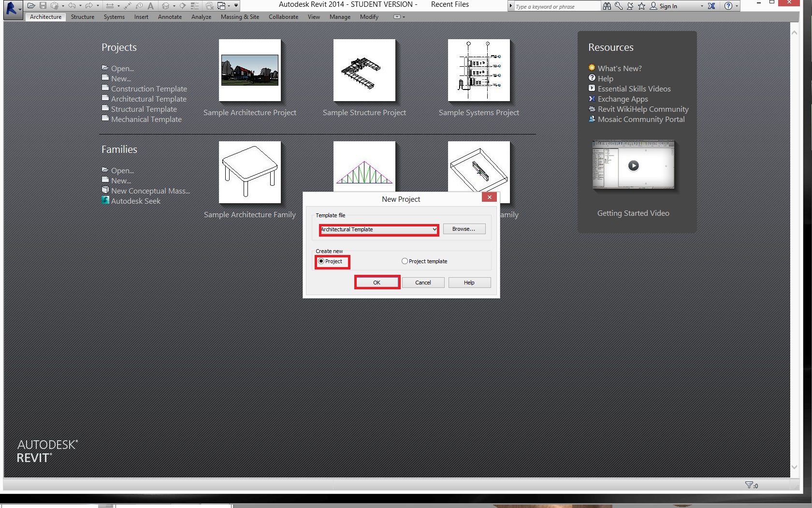This screenshot has width=812, height=508.
Task: Switch to the Massing & Site tab
Action: coord(240,17)
